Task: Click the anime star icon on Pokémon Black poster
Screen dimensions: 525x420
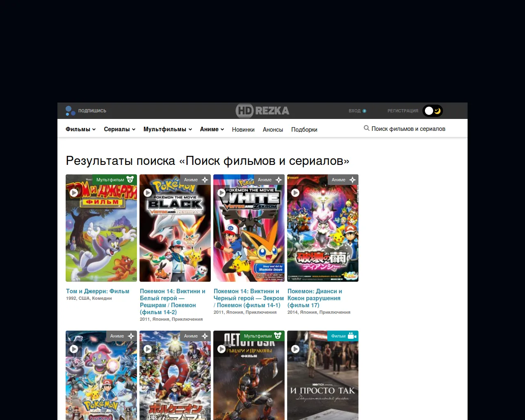Action: [205, 180]
